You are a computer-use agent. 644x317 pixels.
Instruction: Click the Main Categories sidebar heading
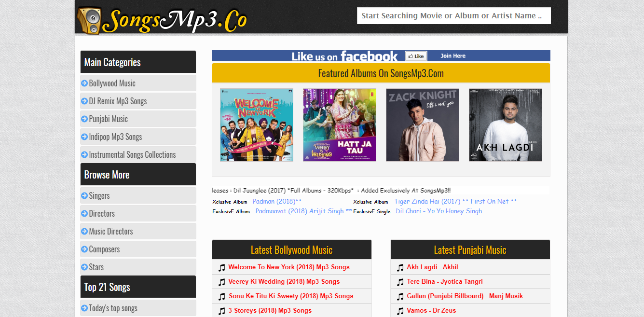pos(138,62)
